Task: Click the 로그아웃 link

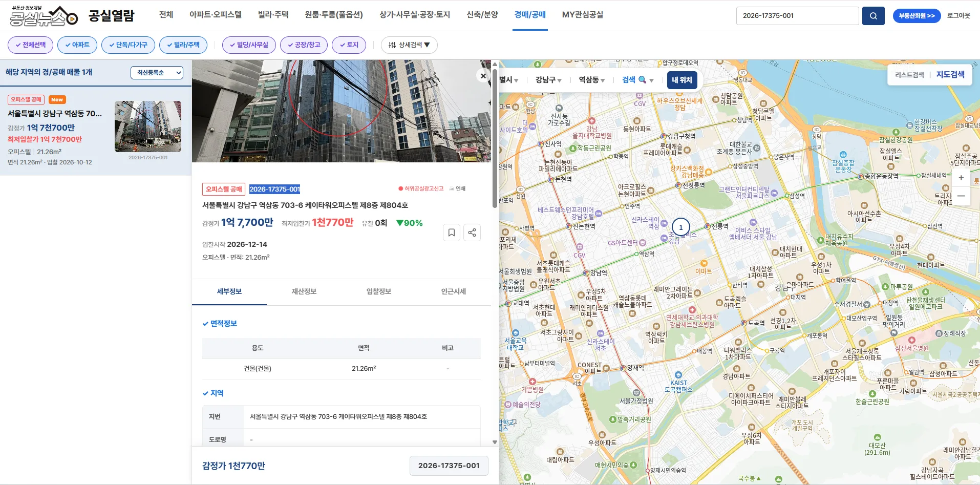Action: pos(958,16)
